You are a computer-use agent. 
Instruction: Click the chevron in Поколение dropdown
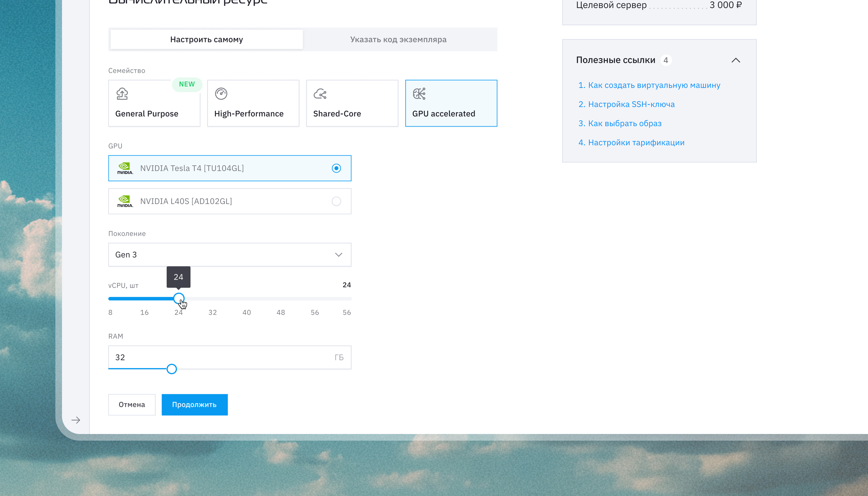338,254
